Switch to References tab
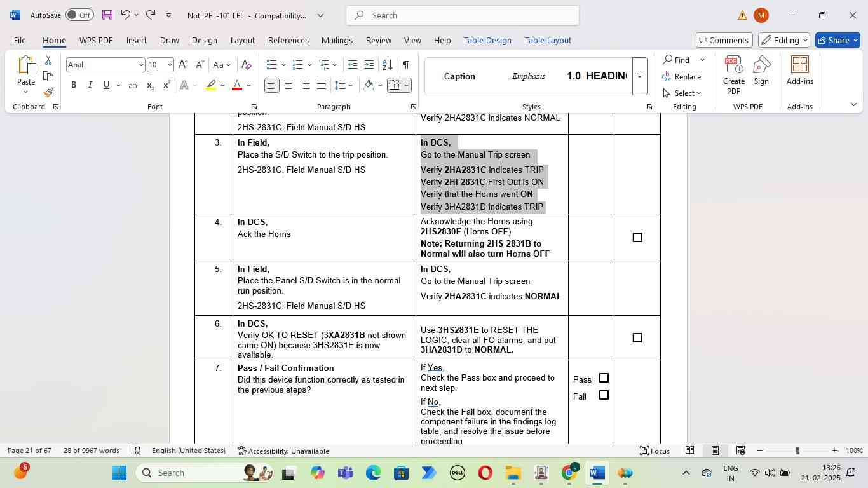The height and width of the screenshot is (488, 868). pyautogui.click(x=288, y=40)
